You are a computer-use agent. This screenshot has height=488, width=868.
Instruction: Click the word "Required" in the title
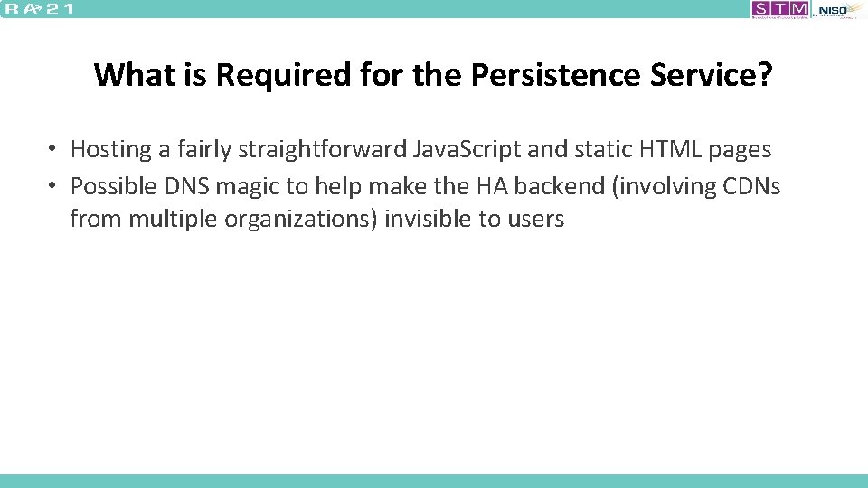click(x=255, y=74)
